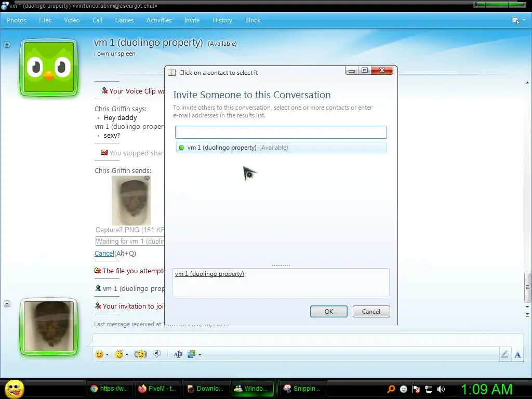Click the 1:09 AM clock
The height and width of the screenshot is (399, 532).
pyautogui.click(x=486, y=389)
